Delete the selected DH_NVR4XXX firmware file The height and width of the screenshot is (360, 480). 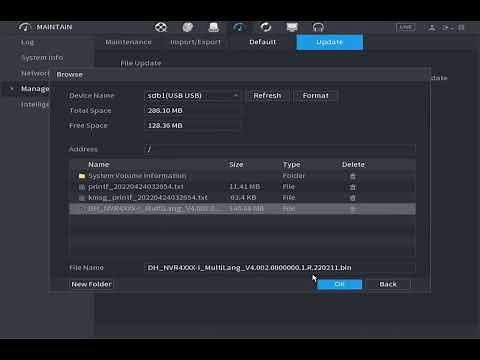click(353, 209)
